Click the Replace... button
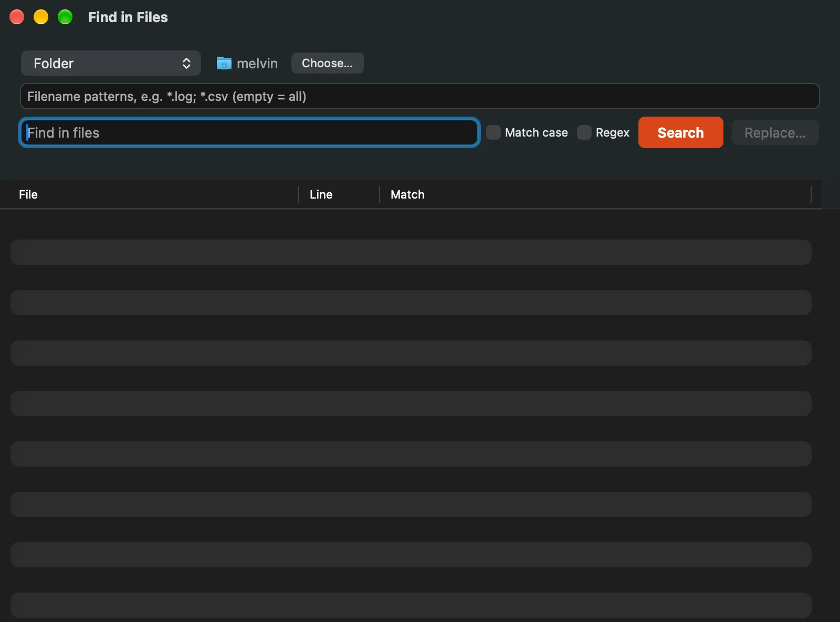840x622 pixels. coord(775,132)
